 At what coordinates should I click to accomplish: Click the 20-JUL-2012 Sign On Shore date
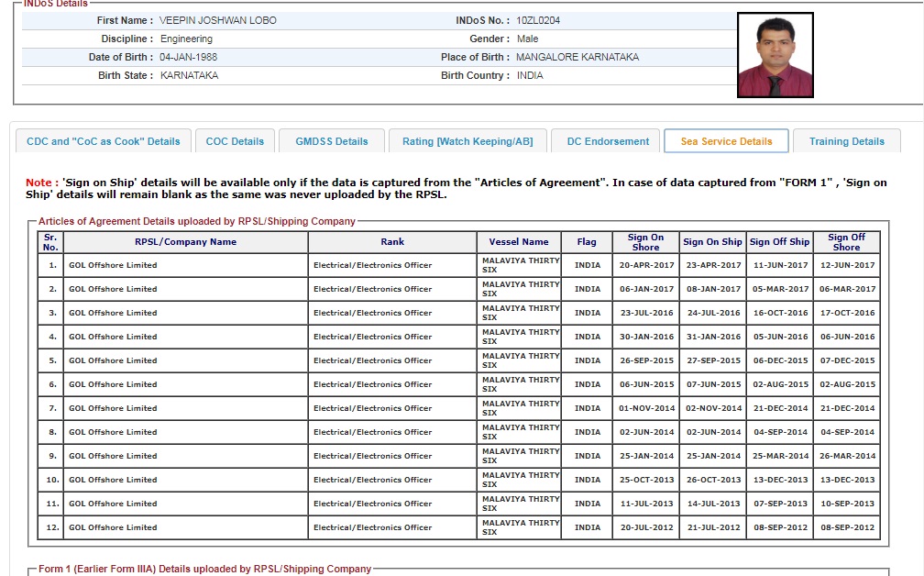646,527
